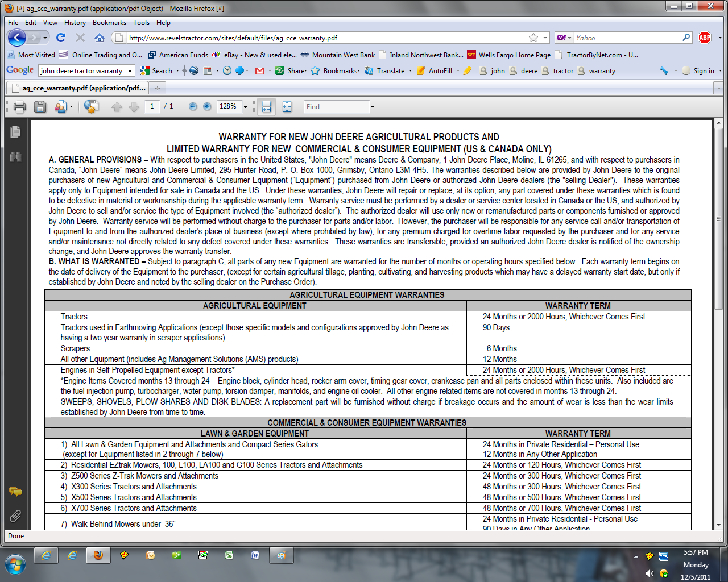Open the History menu
728x582 pixels.
click(x=75, y=23)
